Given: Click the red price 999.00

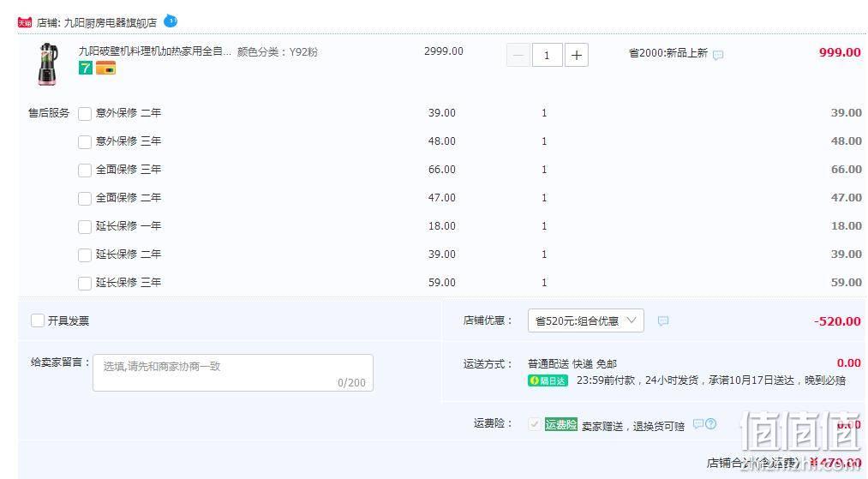Looking at the screenshot, I should (840, 52).
